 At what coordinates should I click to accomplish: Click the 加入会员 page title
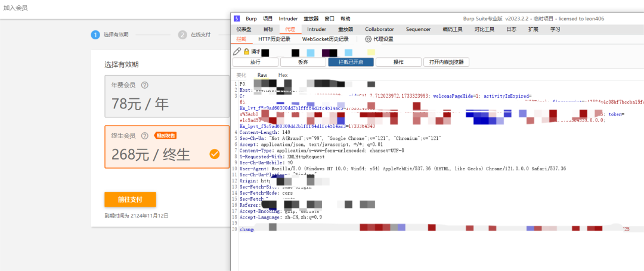(x=16, y=8)
